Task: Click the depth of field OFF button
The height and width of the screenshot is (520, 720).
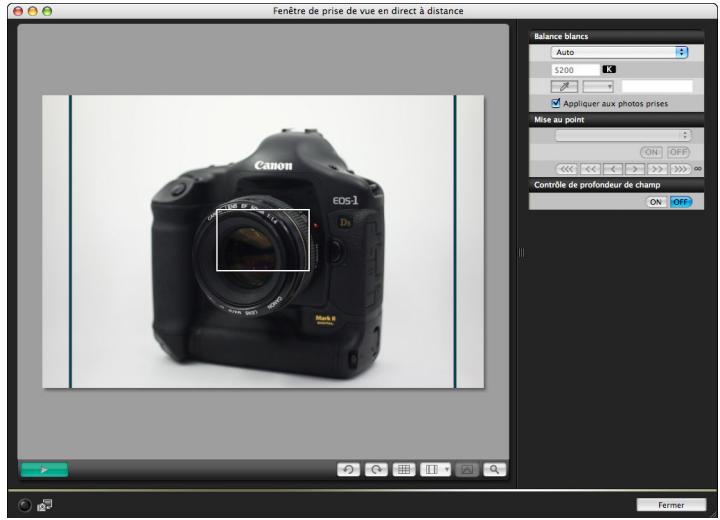Action: coord(681,202)
